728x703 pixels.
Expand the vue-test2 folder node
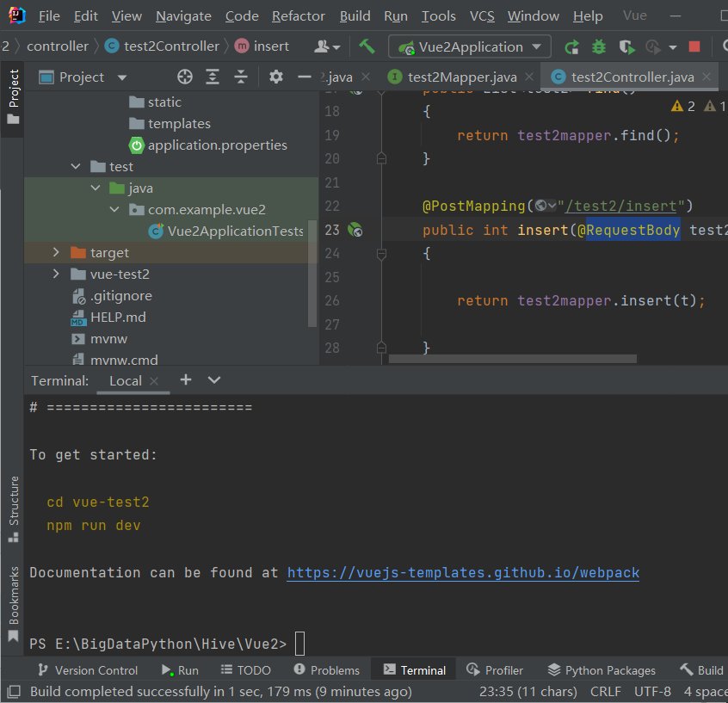[56, 274]
